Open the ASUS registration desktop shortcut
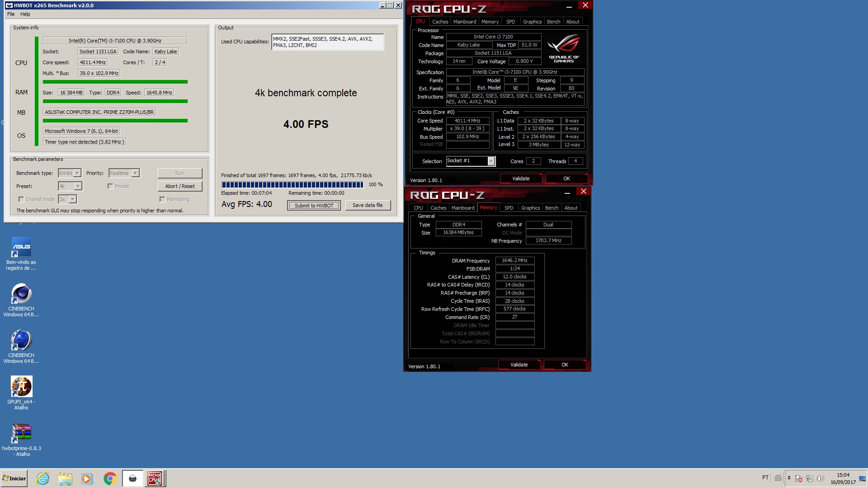Screen dimensions: 868x488 click(x=21, y=253)
